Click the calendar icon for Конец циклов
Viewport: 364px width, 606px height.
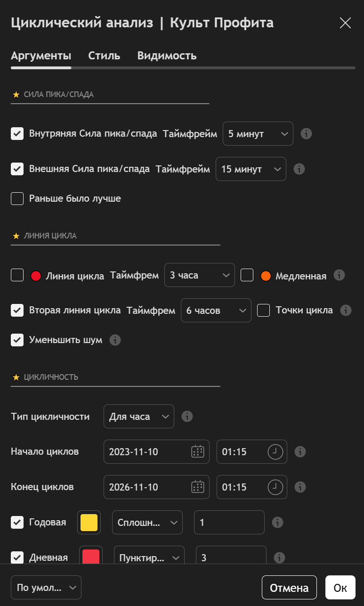(x=197, y=487)
